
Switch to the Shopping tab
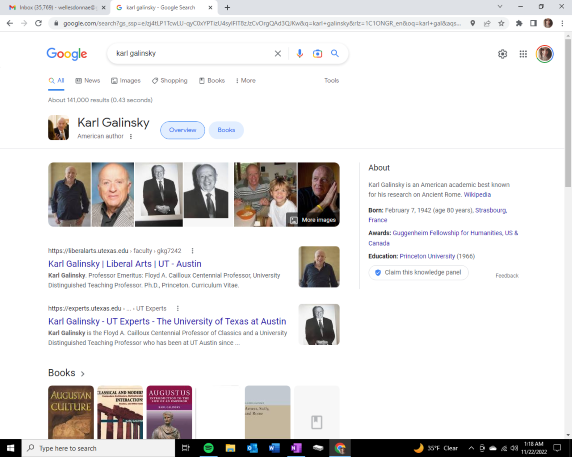[170, 81]
